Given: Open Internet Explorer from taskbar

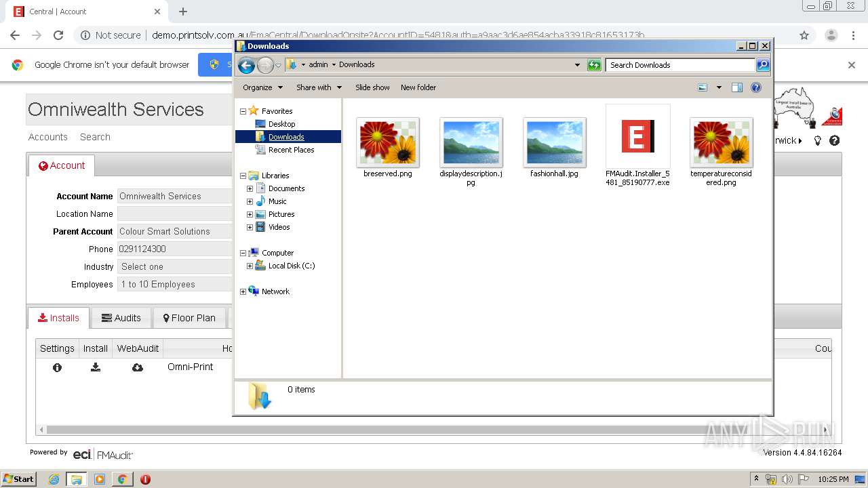Looking at the screenshot, I should (54, 479).
